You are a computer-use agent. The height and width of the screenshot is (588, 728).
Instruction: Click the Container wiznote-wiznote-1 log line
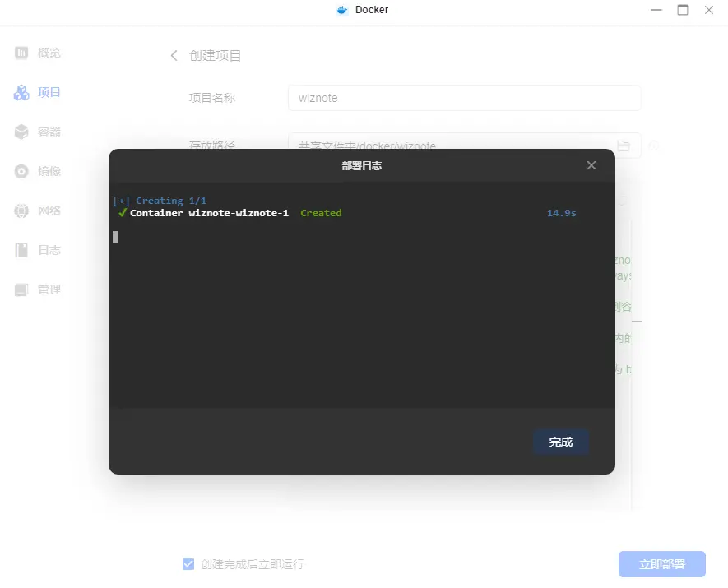tap(209, 213)
